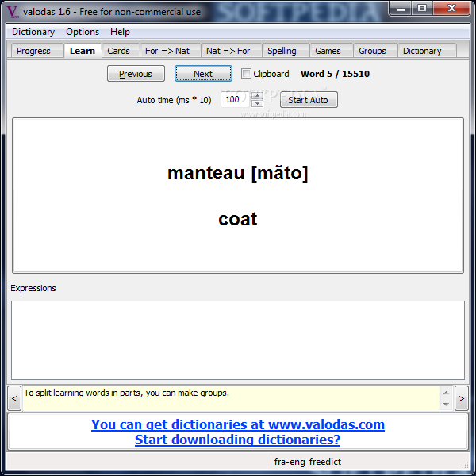The image size is (476, 476).
Task: Switch to the Cards tab
Action: (x=121, y=51)
